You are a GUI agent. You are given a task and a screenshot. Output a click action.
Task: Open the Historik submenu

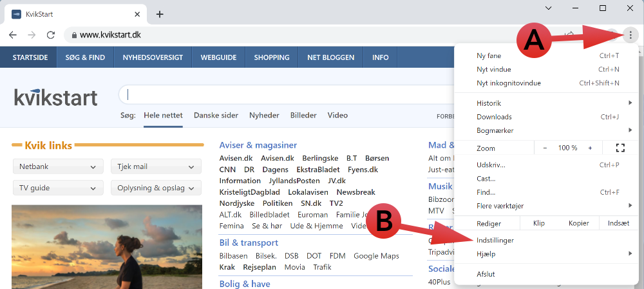[489, 103]
